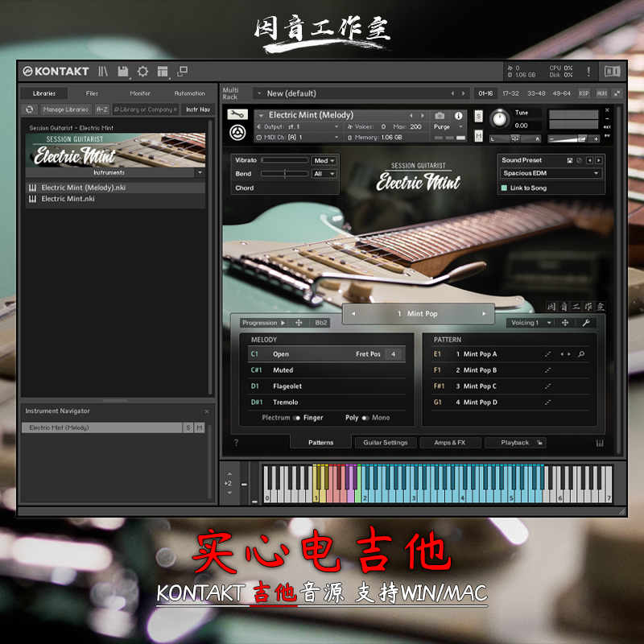Click the Progression move arrows icon
644x644 pixels.
tap(299, 323)
